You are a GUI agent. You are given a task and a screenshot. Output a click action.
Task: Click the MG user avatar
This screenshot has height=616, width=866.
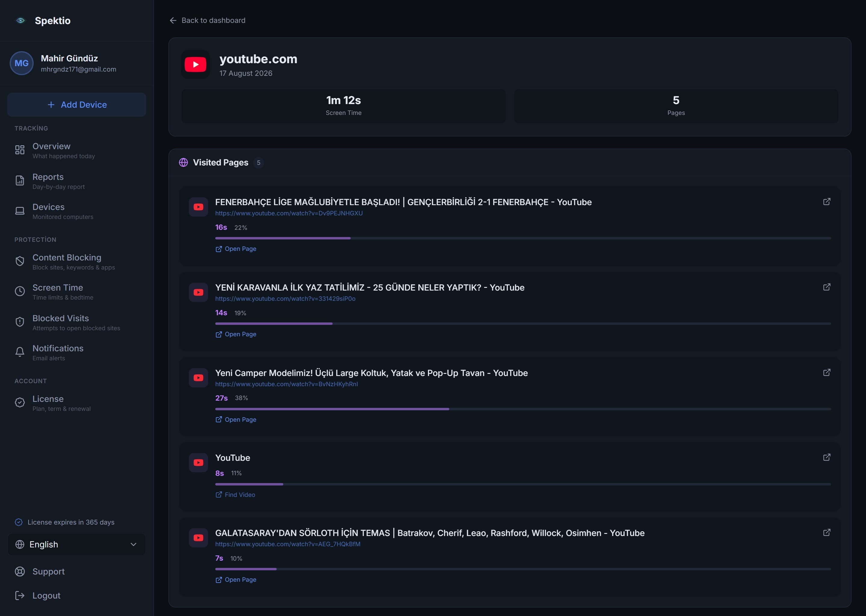tap(22, 63)
